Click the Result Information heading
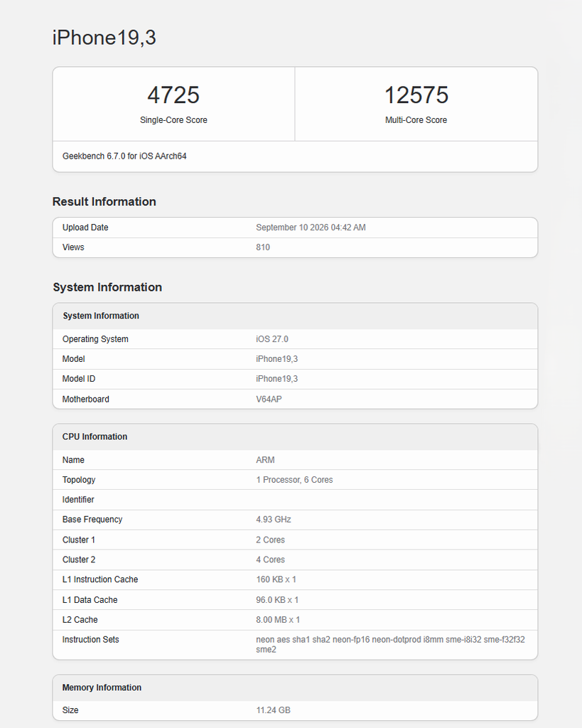 coord(104,201)
